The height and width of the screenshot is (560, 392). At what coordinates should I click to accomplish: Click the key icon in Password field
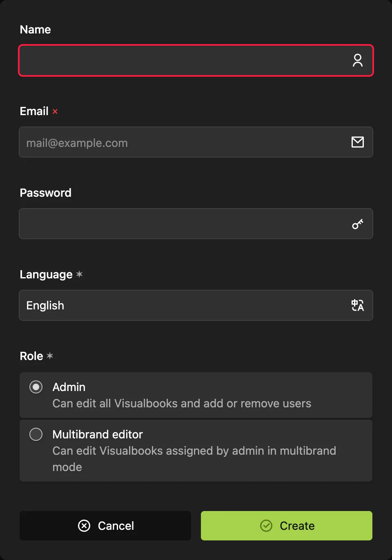pyautogui.click(x=358, y=224)
